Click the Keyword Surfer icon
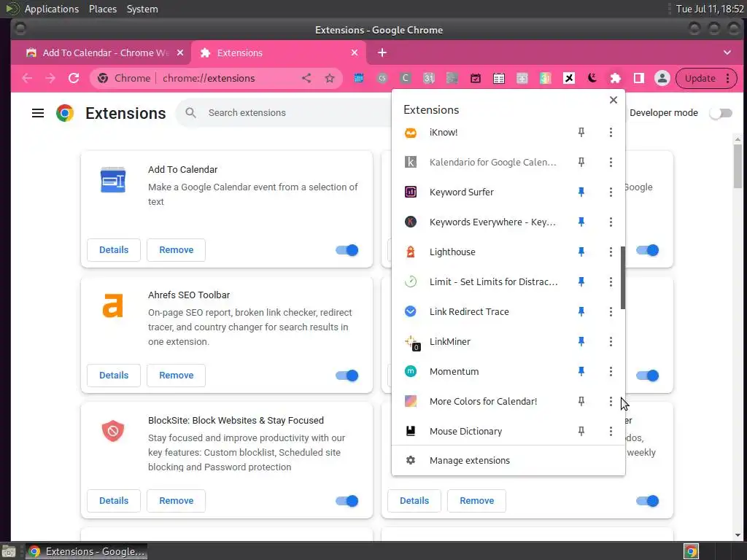 pos(410,192)
